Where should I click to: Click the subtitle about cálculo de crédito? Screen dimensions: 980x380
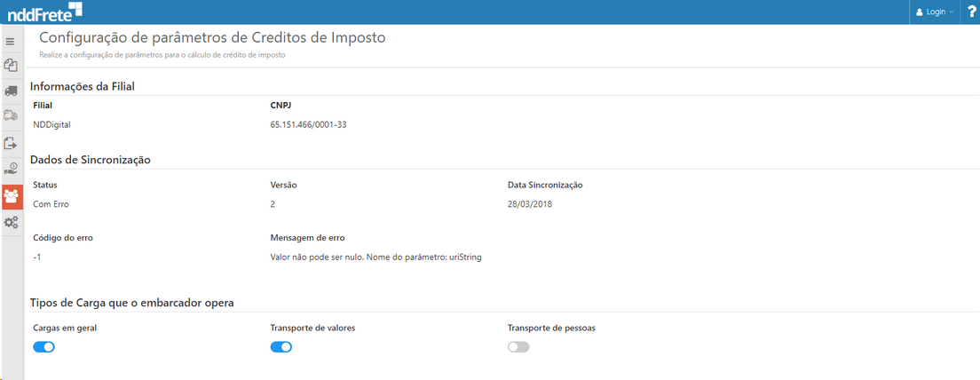coord(162,55)
